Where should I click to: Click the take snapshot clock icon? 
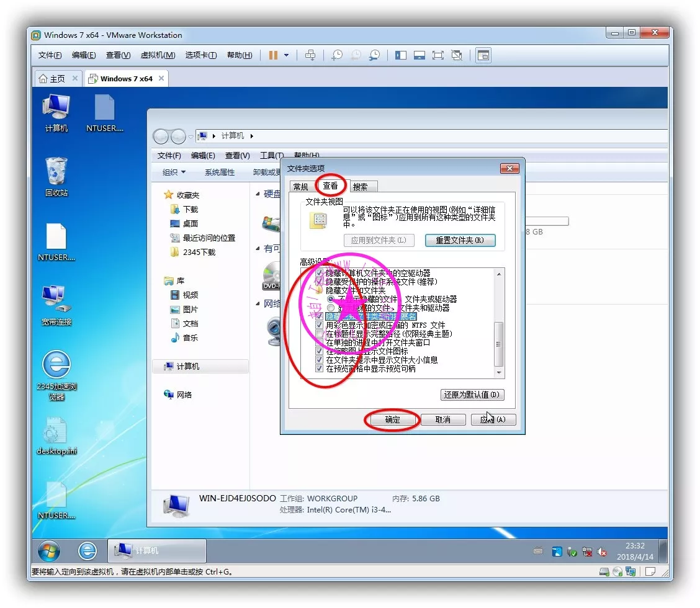pyautogui.click(x=336, y=55)
